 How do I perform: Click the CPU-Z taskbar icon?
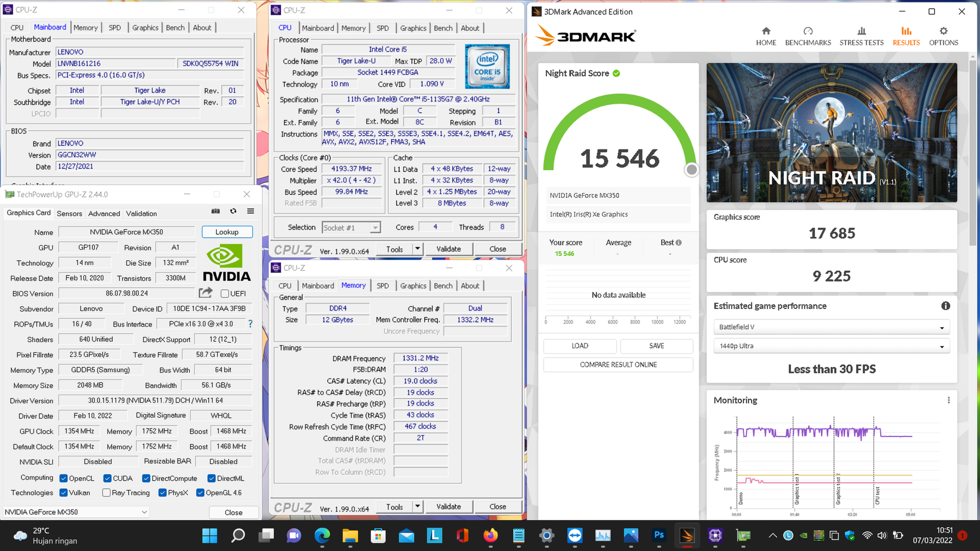[715, 535]
